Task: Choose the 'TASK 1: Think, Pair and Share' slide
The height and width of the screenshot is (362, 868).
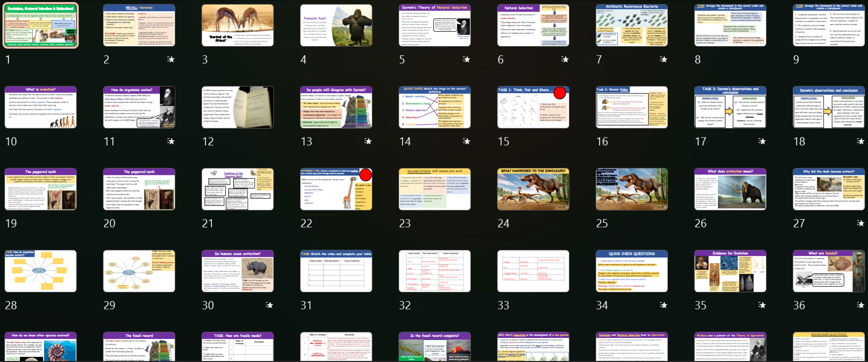Action: pos(533,107)
